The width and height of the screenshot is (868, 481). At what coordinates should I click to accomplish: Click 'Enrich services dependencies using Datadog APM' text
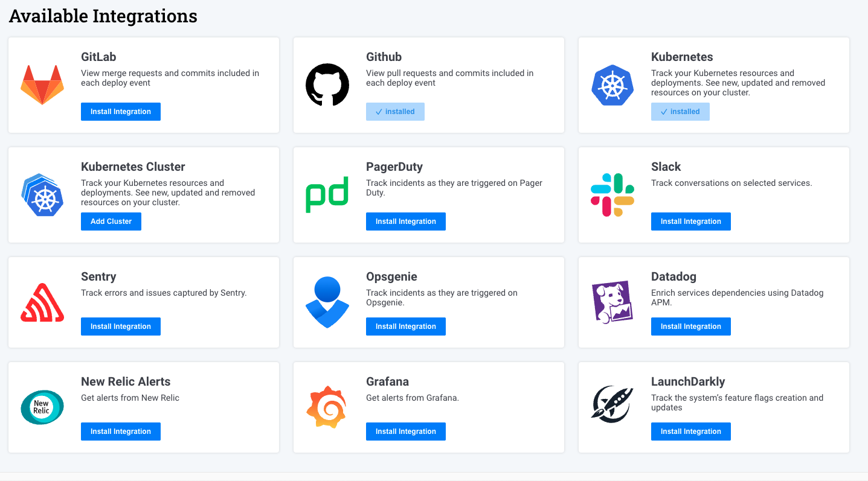[737, 298]
